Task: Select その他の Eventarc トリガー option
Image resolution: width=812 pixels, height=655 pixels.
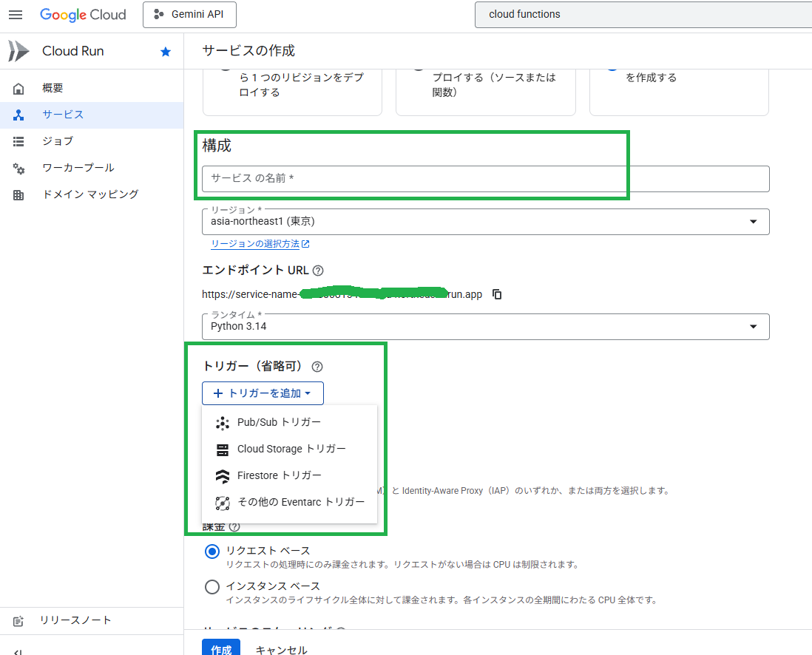Action: pos(300,502)
